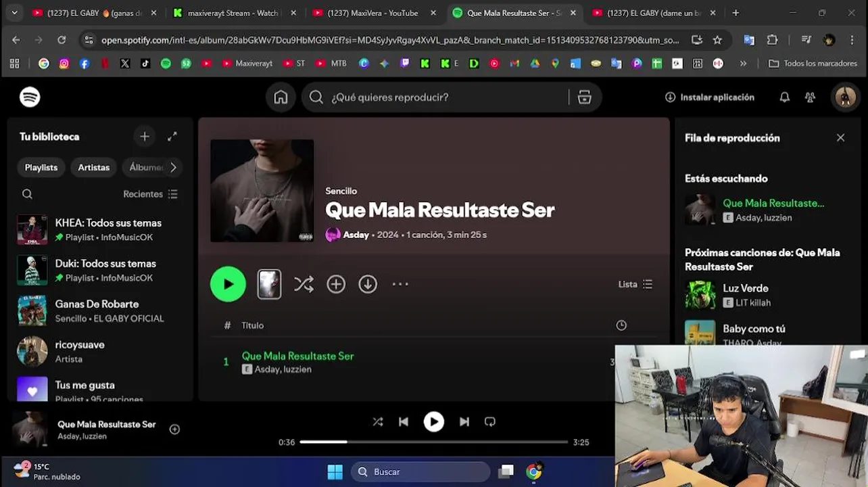Click track 1 Que Mala Resultaste Ser
868x487 pixels.
coord(297,356)
